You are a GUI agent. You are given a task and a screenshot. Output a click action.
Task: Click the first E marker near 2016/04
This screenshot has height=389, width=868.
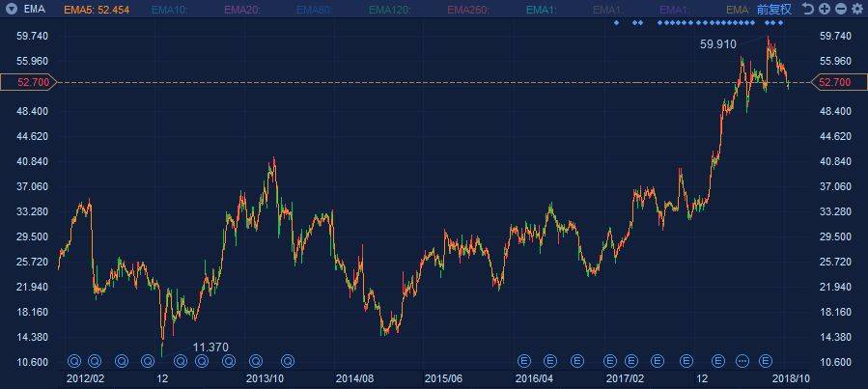(524, 361)
